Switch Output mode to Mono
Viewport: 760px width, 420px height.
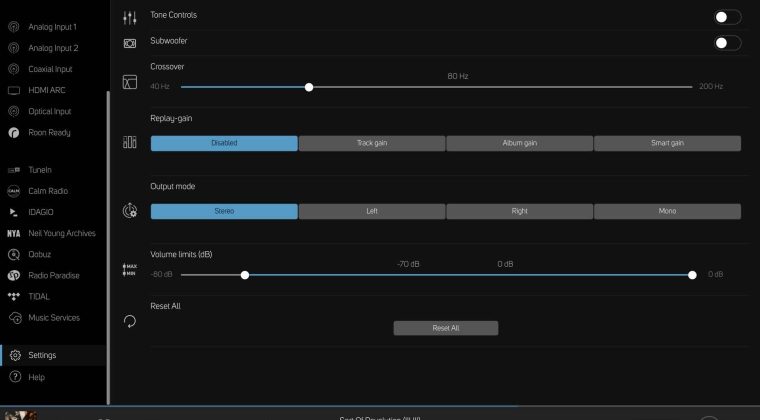point(667,211)
